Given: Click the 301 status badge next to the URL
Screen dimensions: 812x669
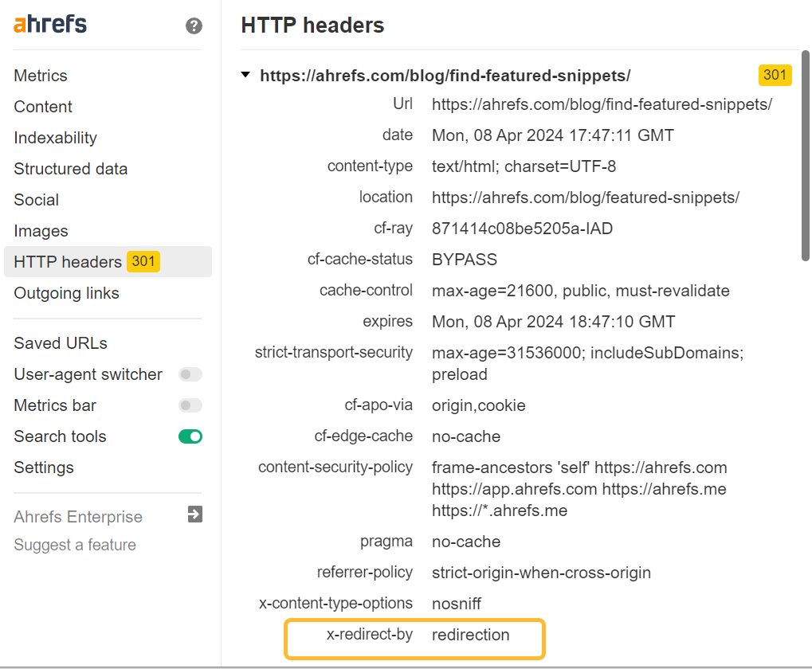Looking at the screenshot, I should 775,75.
